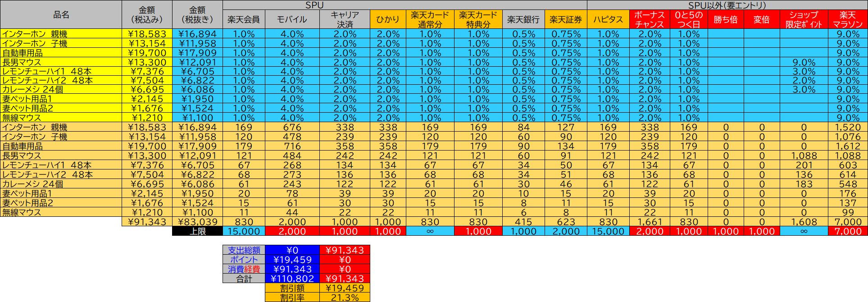Select the 支出総額 label cell

coord(244,250)
